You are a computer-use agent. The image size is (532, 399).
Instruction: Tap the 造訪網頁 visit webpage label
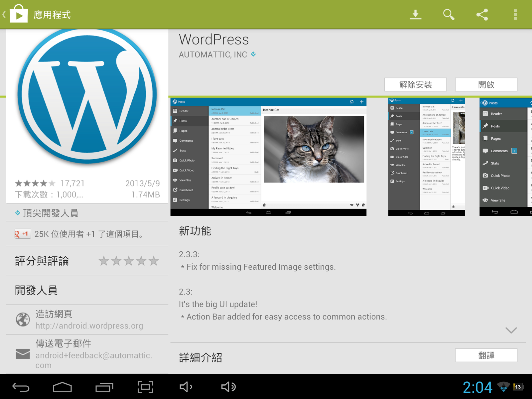coord(54,314)
